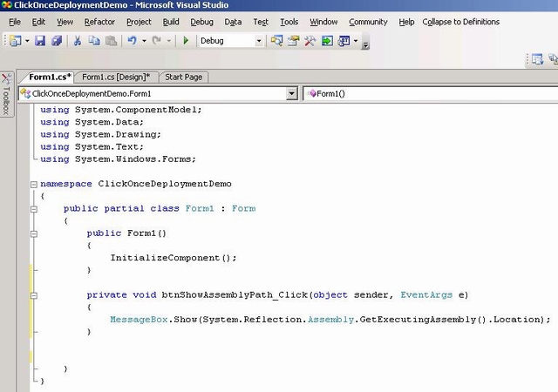Click the EventArgs type in method signature
Viewport: 558px width, 392px height.
[426, 295]
